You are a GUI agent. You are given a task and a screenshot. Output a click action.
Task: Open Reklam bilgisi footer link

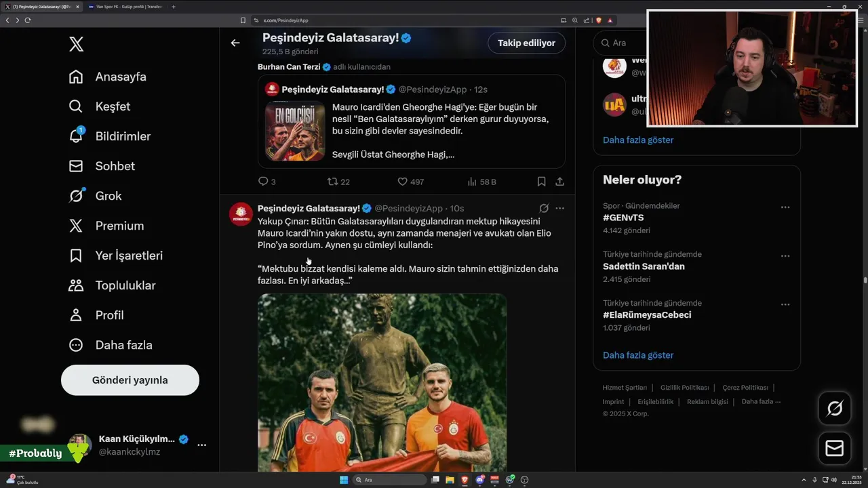click(x=707, y=402)
